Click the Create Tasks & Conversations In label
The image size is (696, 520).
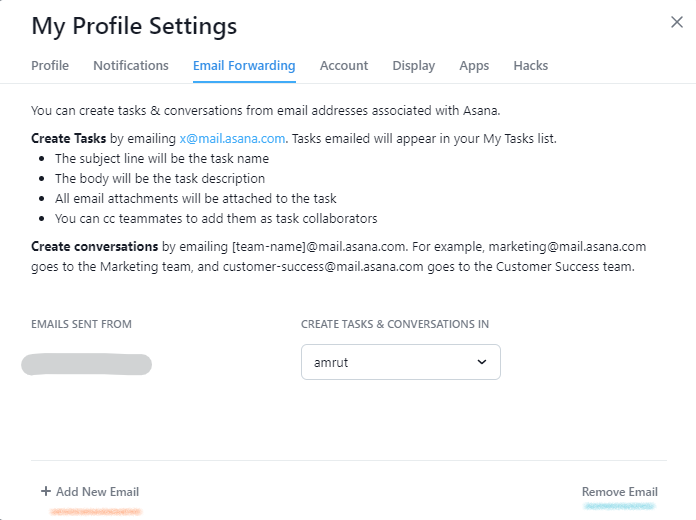pos(395,324)
